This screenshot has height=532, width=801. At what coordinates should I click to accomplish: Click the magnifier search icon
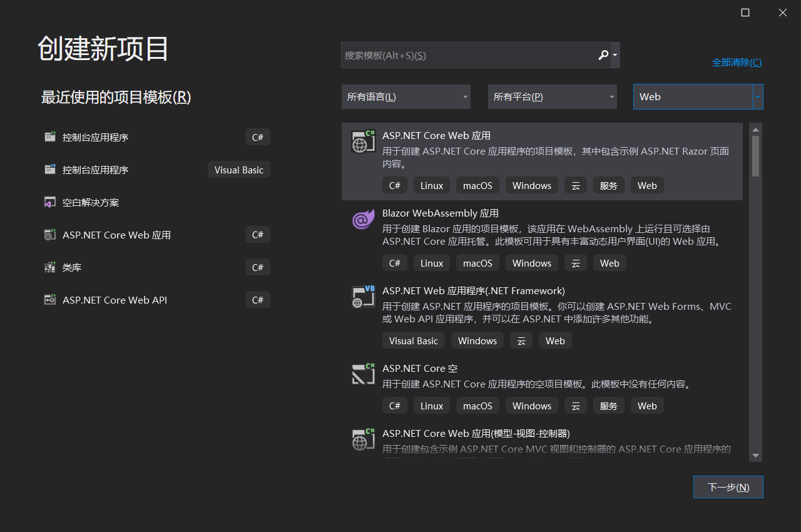603,55
